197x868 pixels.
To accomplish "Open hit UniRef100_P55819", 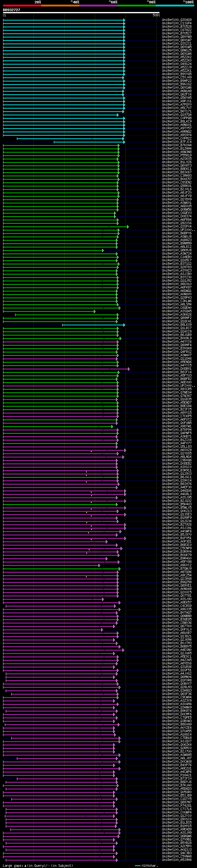I will click(x=177, y=155).
